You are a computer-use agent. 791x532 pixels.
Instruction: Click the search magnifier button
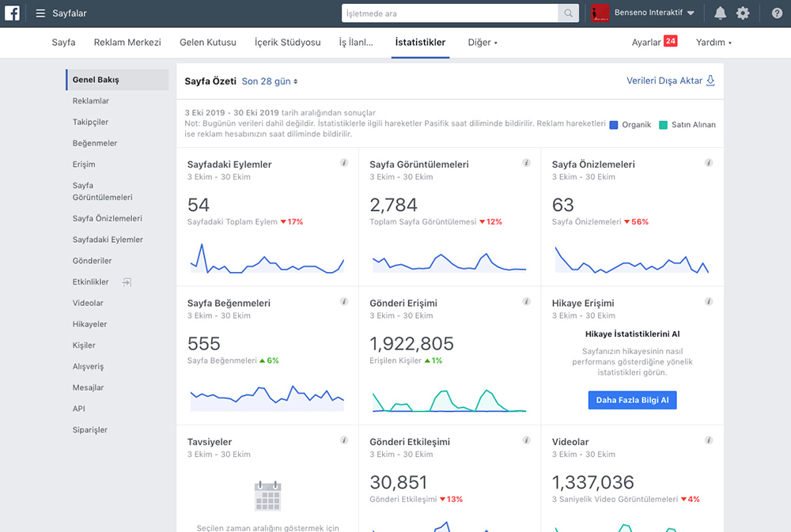click(x=568, y=13)
